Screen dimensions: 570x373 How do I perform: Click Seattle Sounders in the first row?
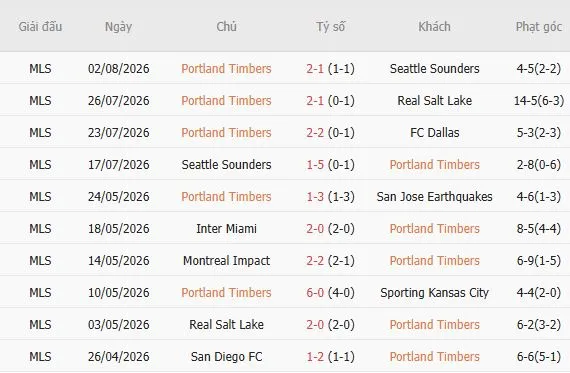[x=434, y=68]
